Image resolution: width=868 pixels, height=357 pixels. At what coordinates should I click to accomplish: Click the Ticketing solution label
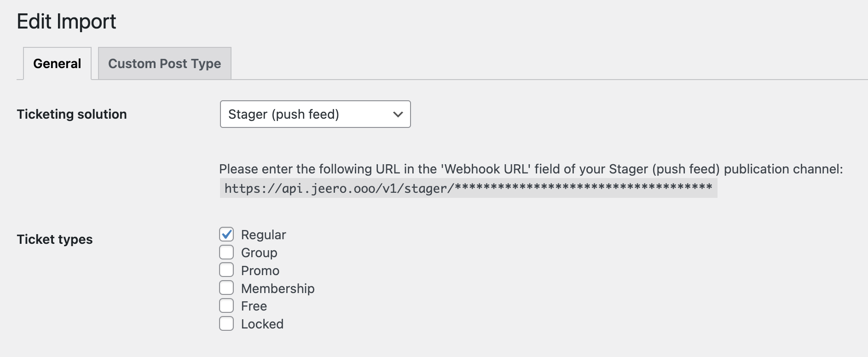coord(72,114)
